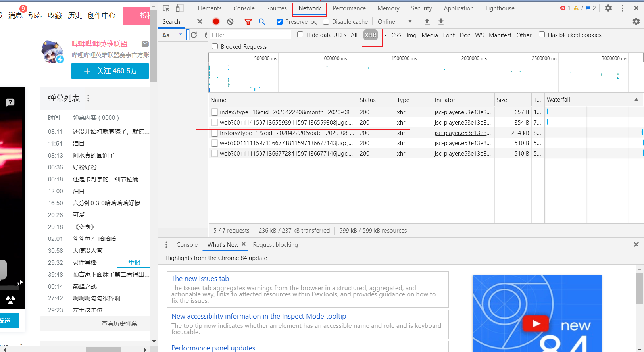Clear the network log
The width and height of the screenshot is (644, 352).
(x=230, y=22)
